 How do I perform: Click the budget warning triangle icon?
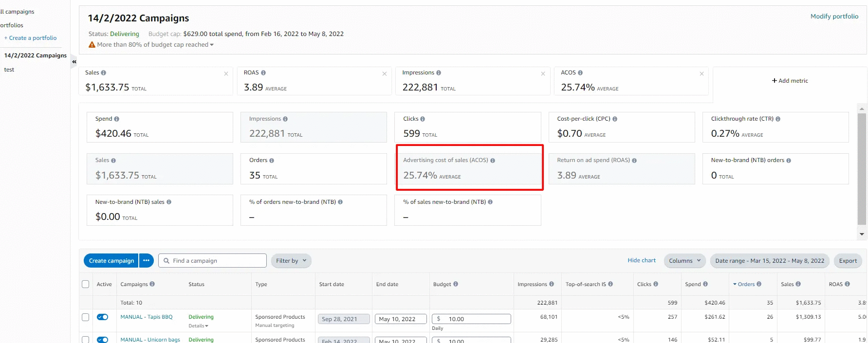point(92,45)
